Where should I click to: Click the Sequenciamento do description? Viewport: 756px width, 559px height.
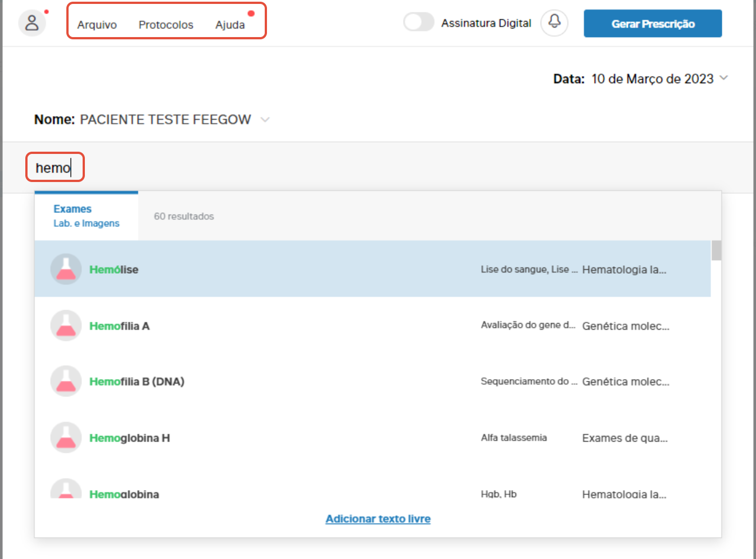pyautogui.click(x=529, y=381)
